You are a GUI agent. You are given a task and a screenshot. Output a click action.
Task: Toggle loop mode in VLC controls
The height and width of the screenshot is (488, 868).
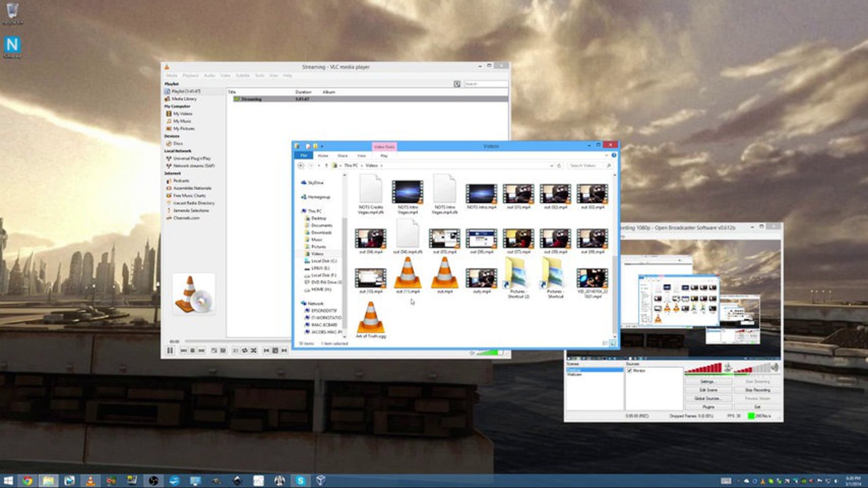point(245,351)
